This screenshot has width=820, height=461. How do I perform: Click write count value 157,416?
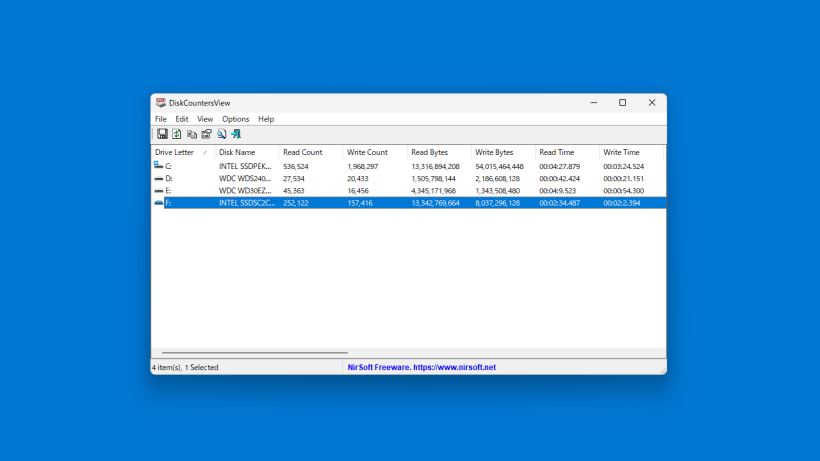click(360, 203)
